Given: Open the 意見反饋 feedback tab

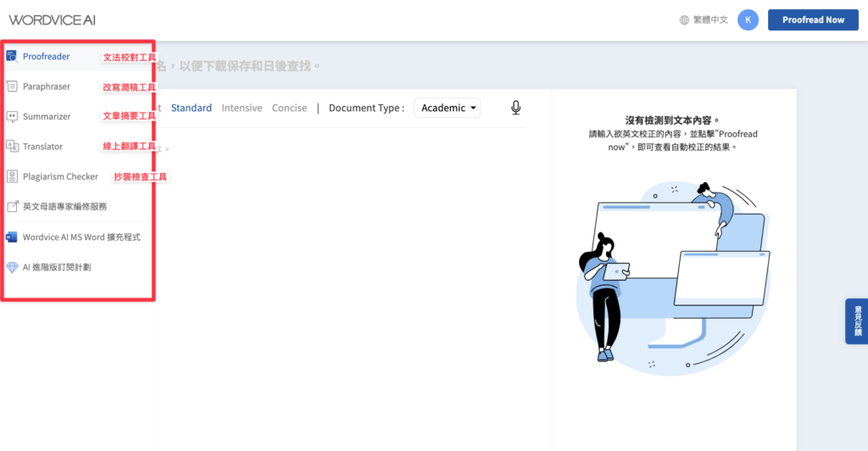Looking at the screenshot, I should tap(857, 321).
